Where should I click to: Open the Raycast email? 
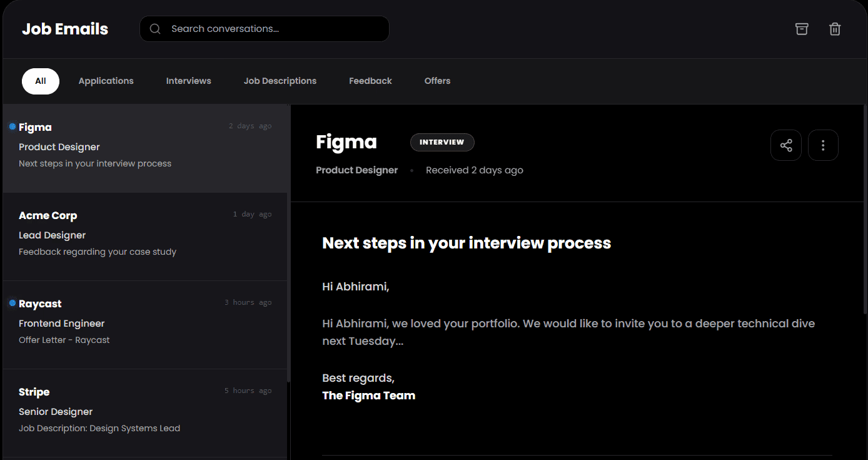pos(146,325)
